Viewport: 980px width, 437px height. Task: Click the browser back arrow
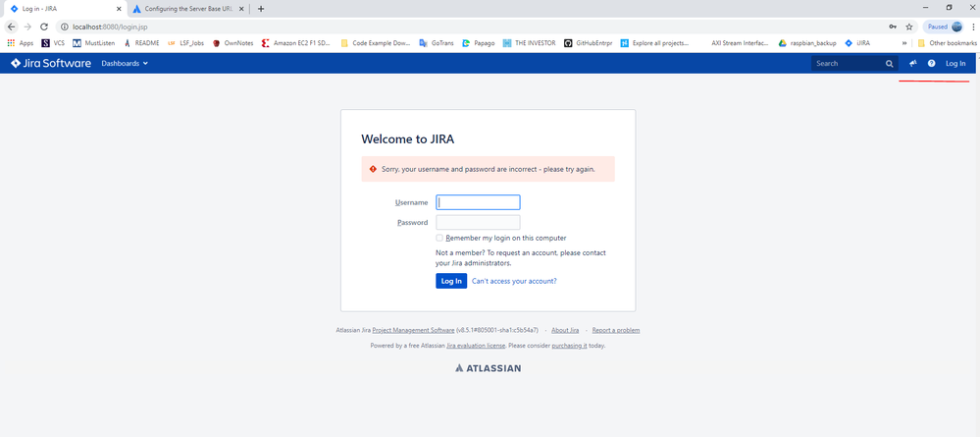coord(11,27)
